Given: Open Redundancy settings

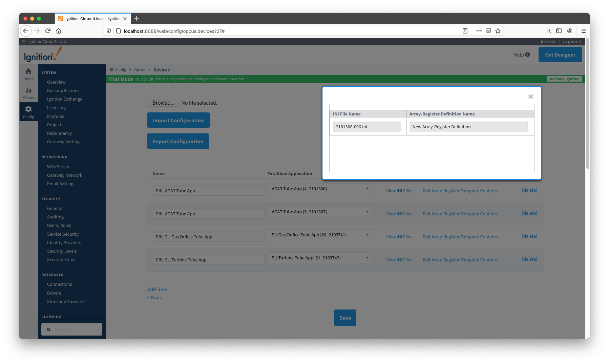Looking at the screenshot, I should click(59, 133).
